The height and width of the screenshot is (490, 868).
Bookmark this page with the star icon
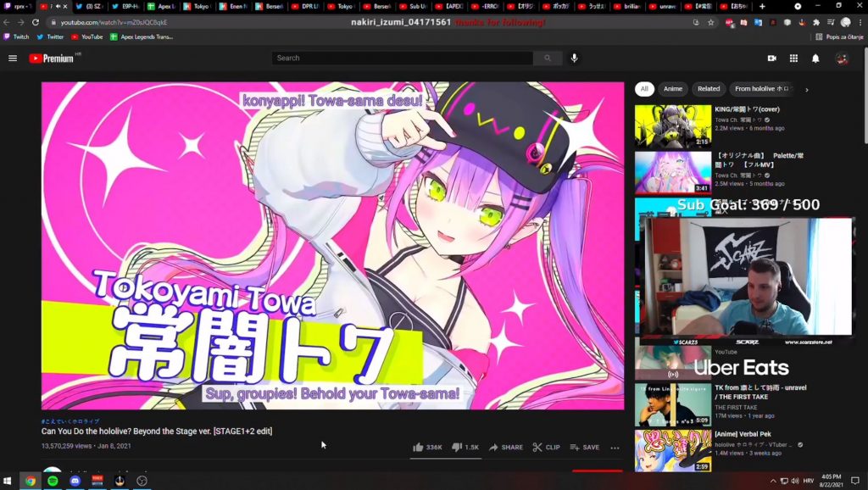pyautogui.click(x=711, y=22)
